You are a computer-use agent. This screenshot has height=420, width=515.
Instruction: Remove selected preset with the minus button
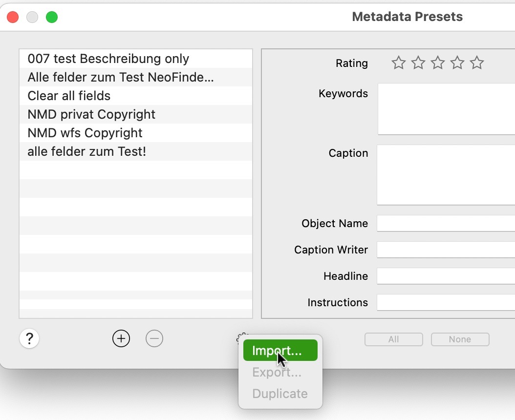[154, 338]
